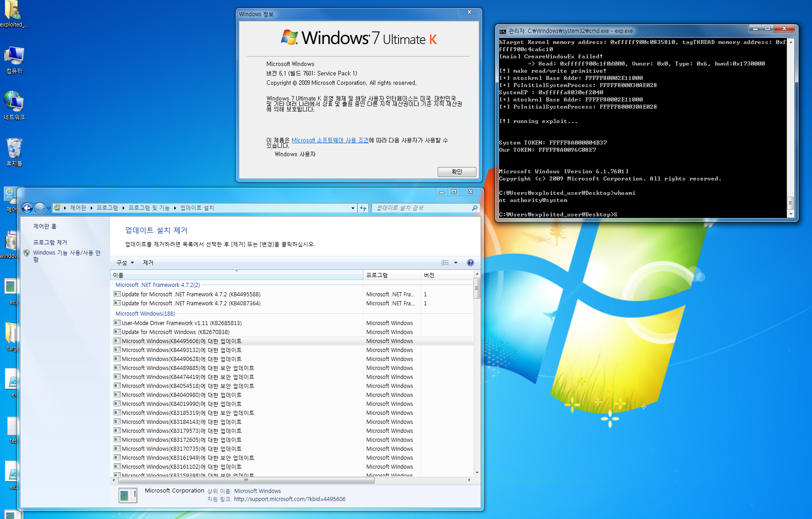The width and height of the screenshot is (812, 519).
Task: Open the Microsoft 소프트웨어 사용 조건 link
Action: click(x=330, y=140)
